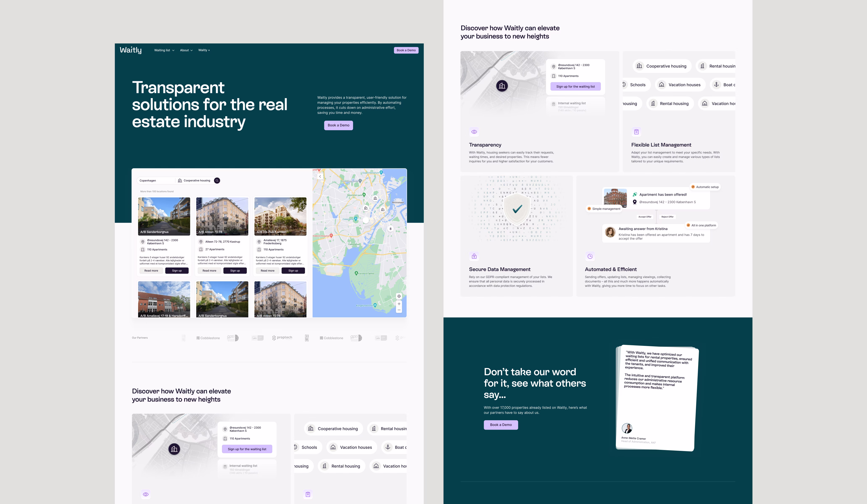Click hero section Book a Demo button
This screenshot has width=867, height=504.
point(338,125)
